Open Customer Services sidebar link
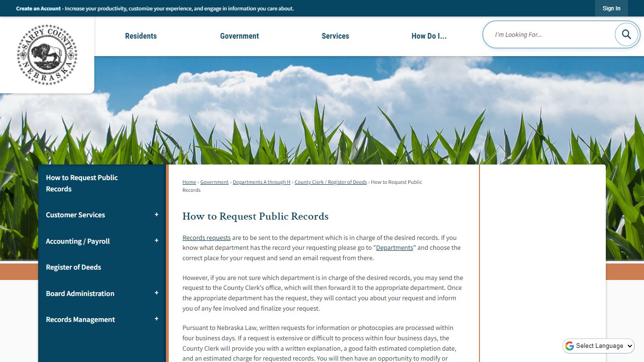The height and width of the screenshot is (362, 644). pos(75,215)
